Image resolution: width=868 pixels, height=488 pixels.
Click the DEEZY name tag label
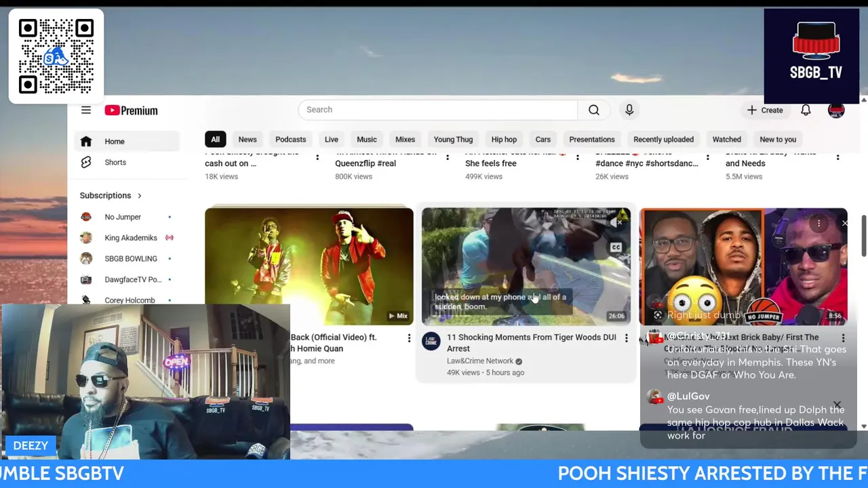coord(31,446)
